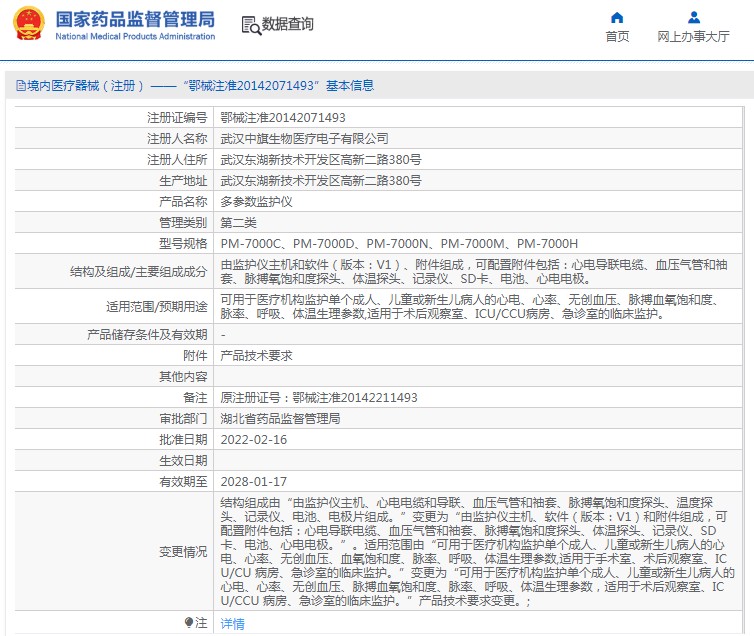The width and height of the screenshot is (754, 636).
Task: Click the 产品名称 label
Action: pyautogui.click(x=183, y=202)
